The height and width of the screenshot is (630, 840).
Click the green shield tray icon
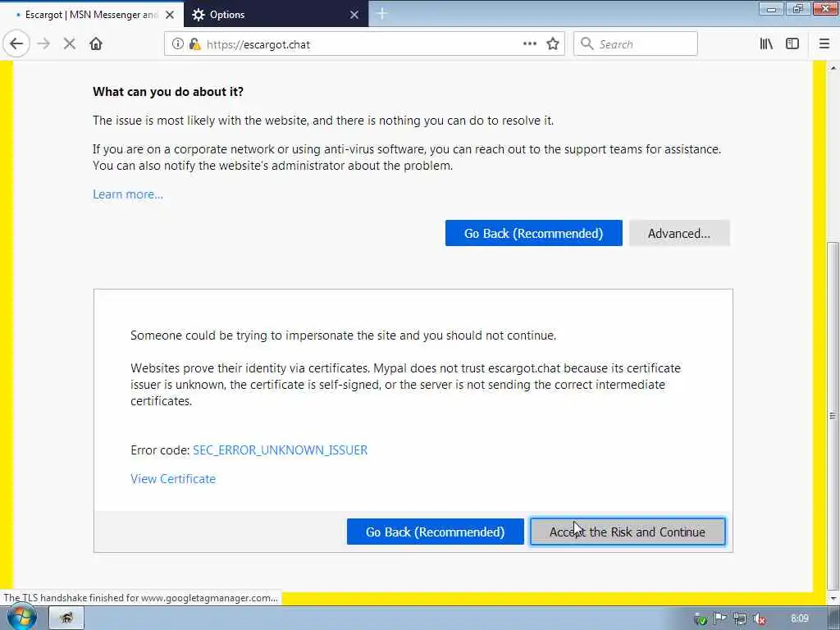click(x=701, y=619)
